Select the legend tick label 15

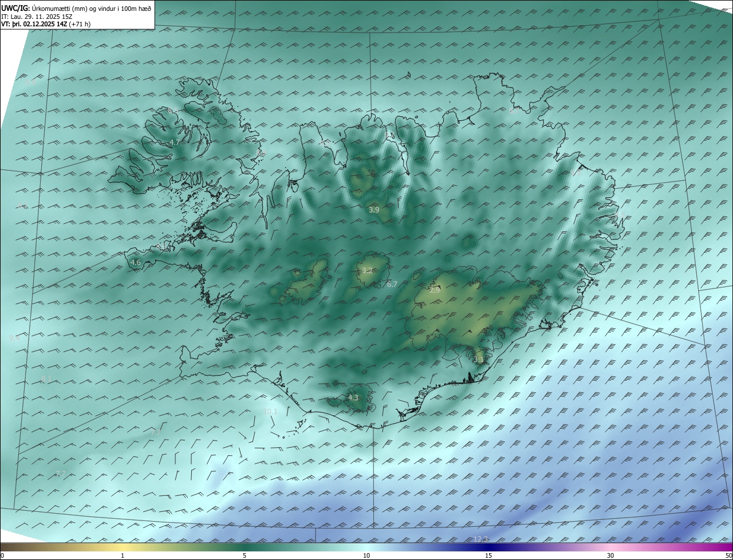coord(488,555)
